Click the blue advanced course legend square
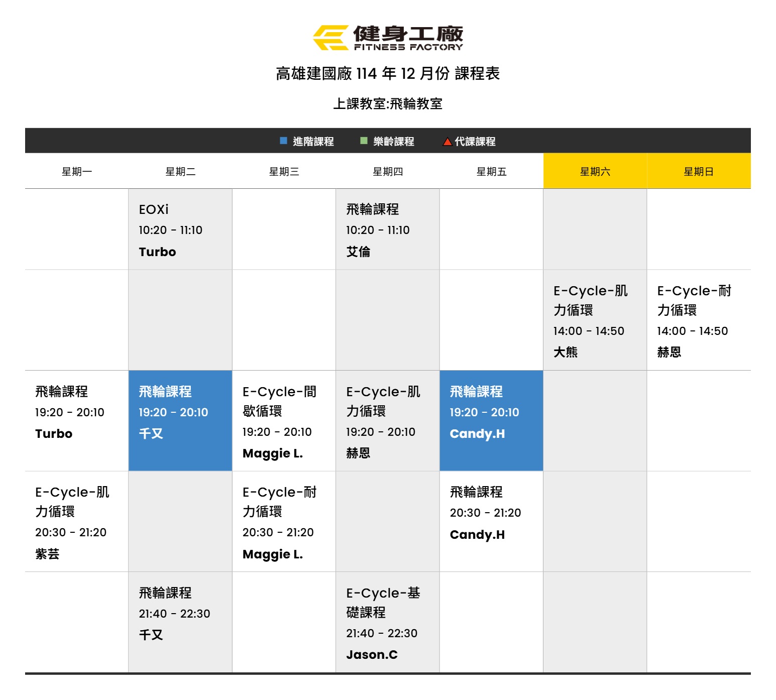Viewport: 776px width, 700px height. [x=283, y=141]
